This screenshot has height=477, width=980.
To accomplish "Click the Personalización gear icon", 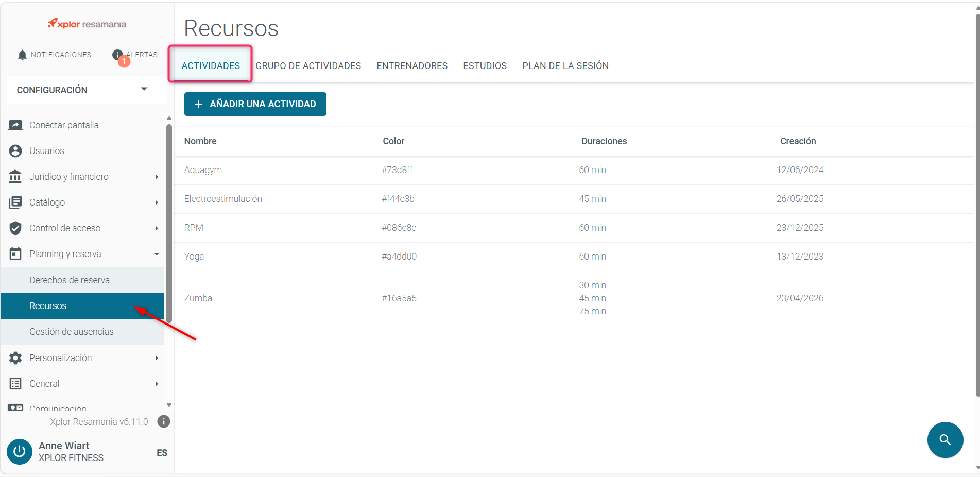I will tap(15, 358).
